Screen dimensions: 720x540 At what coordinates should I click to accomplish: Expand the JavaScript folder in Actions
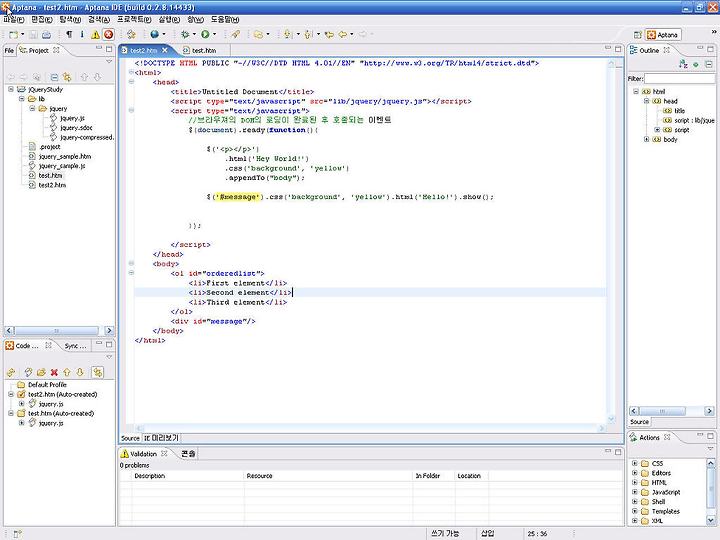(635, 492)
